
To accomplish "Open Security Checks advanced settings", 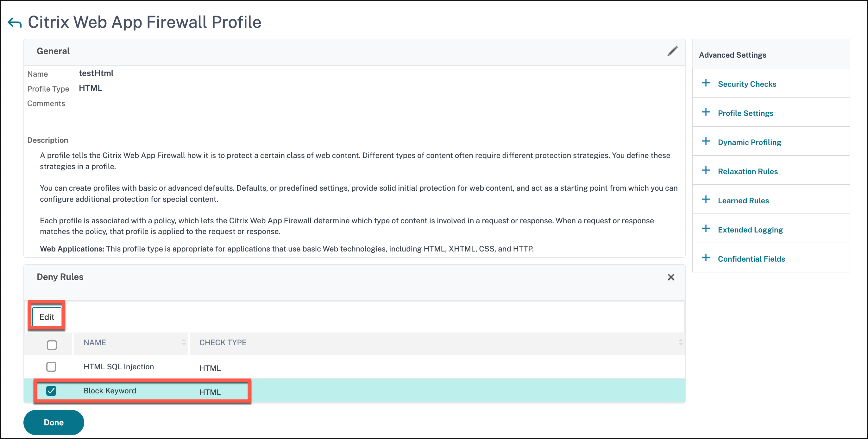I will pos(747,84).
